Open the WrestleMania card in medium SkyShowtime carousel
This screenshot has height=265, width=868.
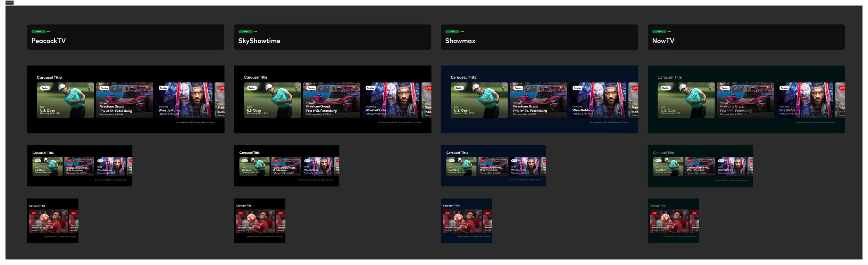[317, 167]
